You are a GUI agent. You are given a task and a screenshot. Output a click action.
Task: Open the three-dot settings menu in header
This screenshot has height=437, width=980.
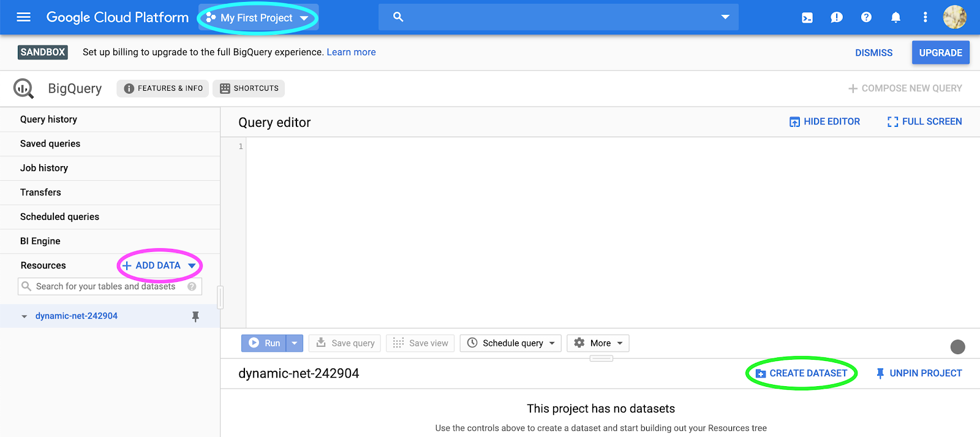click(x=925, y=17)
